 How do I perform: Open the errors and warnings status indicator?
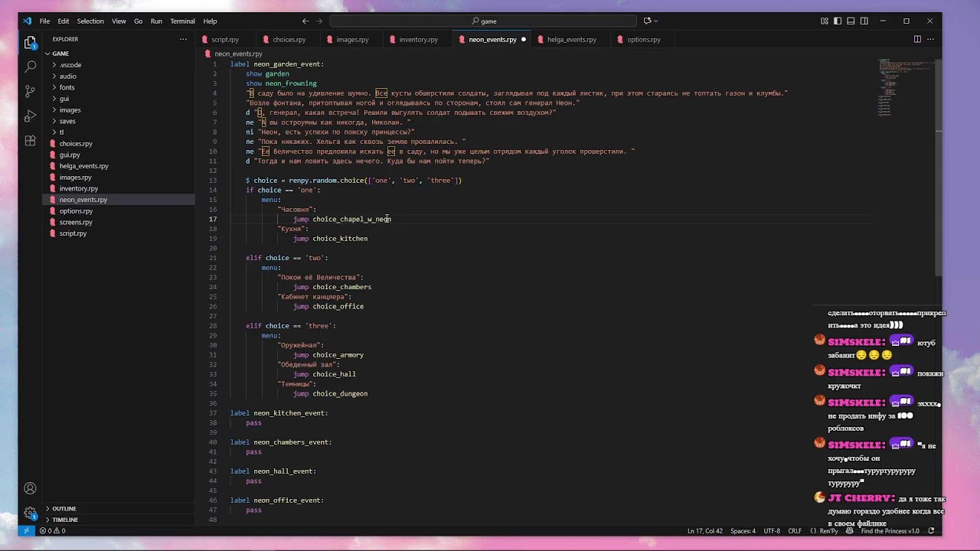pyautogui.click(x=53, y=530)
